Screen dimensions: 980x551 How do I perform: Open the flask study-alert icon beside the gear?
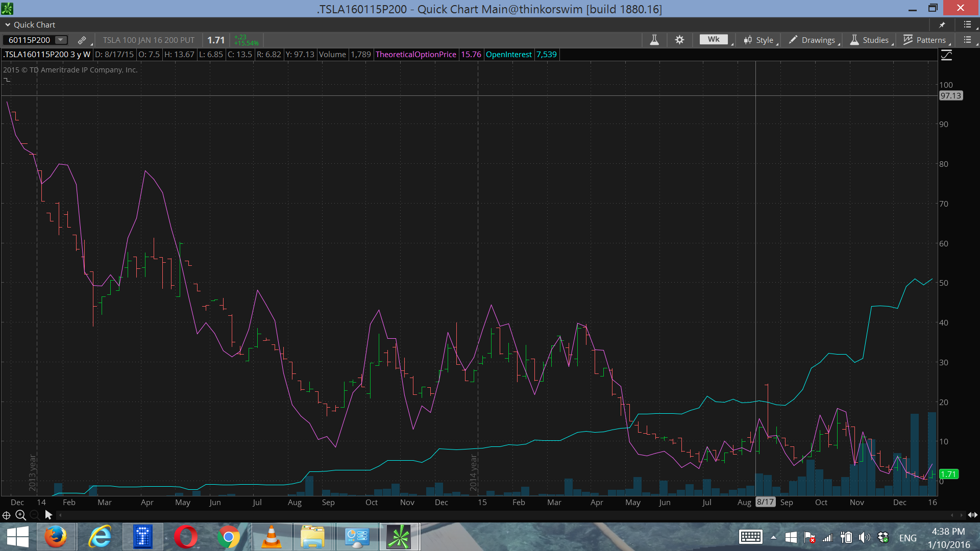[x=654, y=40]
